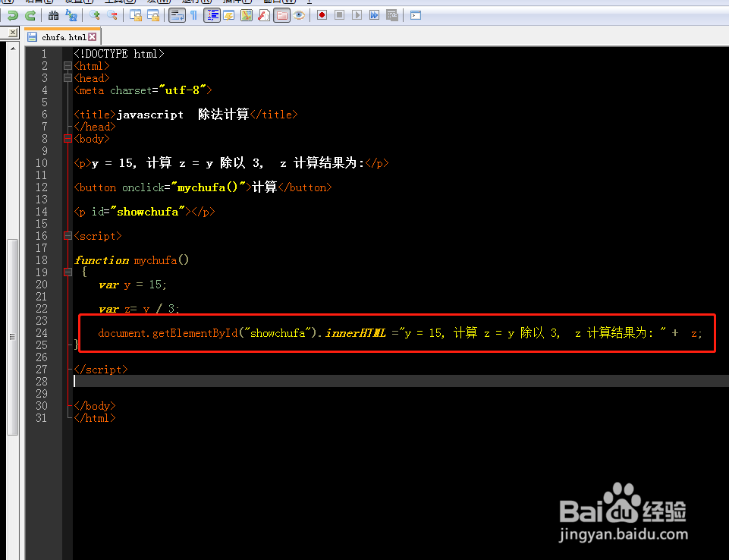Click the Undo toolbar icon

(x=12, y=15)
